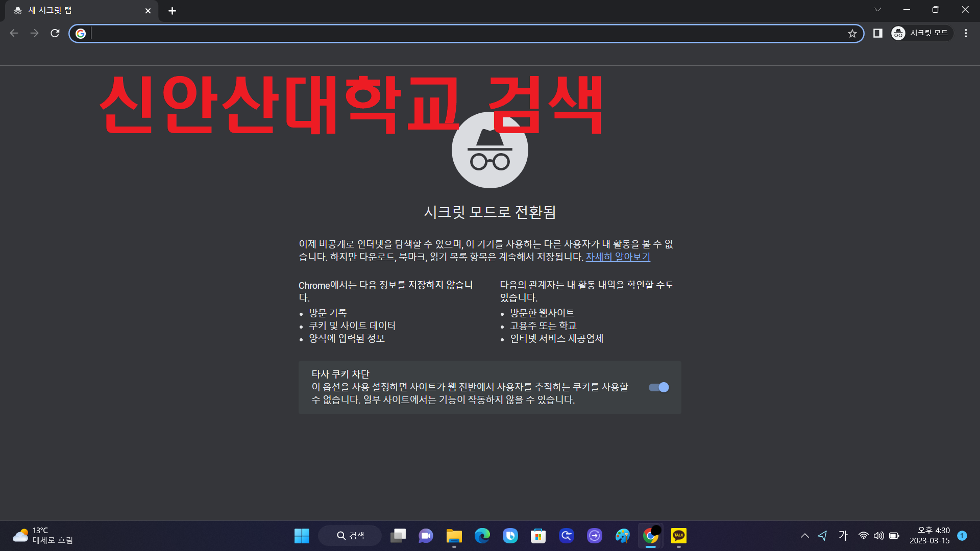This screenshot has height=551, width=980.
Task: Toggle the 타사 쿠키 차단 switch
Action: [658, 387]
